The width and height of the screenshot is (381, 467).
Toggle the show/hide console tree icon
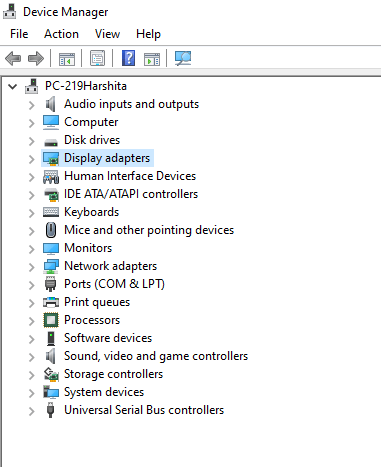tap(67, 59)
